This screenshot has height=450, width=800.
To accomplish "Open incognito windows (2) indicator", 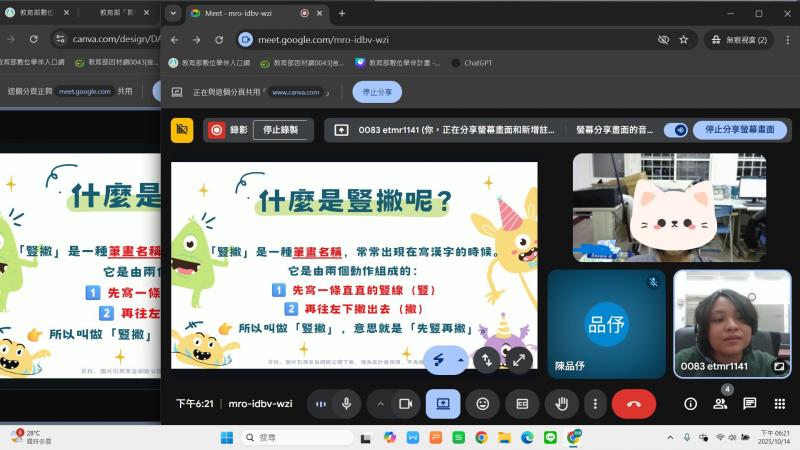I will pos(739,40).
